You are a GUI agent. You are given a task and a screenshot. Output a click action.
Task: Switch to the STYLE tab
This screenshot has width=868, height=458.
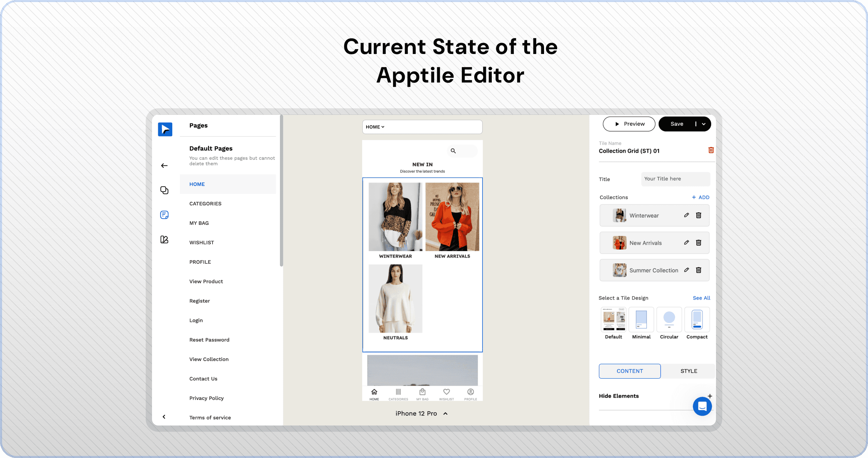click(688, 371)
